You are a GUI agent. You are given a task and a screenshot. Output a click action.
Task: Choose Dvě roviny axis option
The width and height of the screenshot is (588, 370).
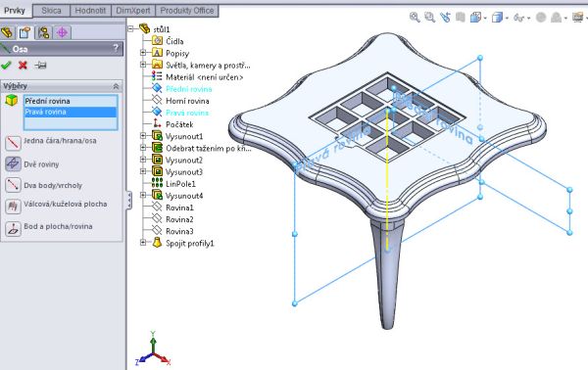(32, 164)
